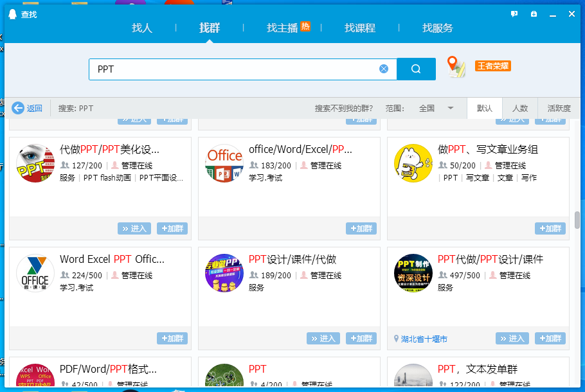
Task: Sort results by 默认
Action: tap(485, 108)
